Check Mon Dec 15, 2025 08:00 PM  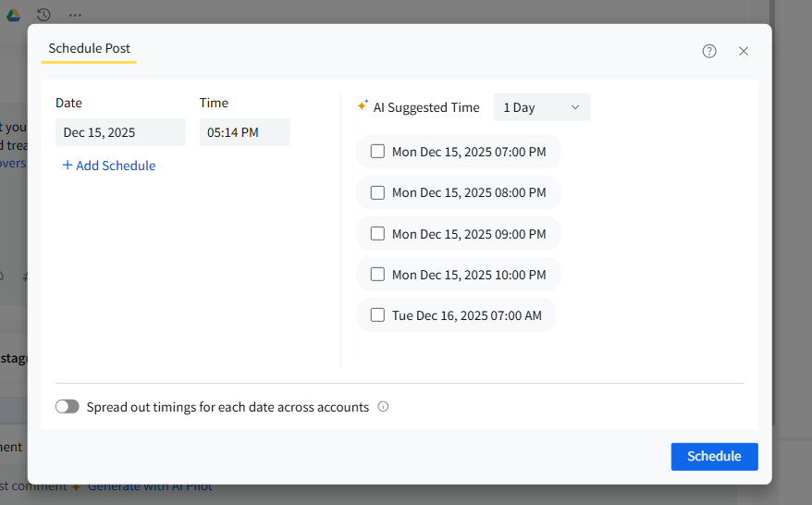click(377, 192)
